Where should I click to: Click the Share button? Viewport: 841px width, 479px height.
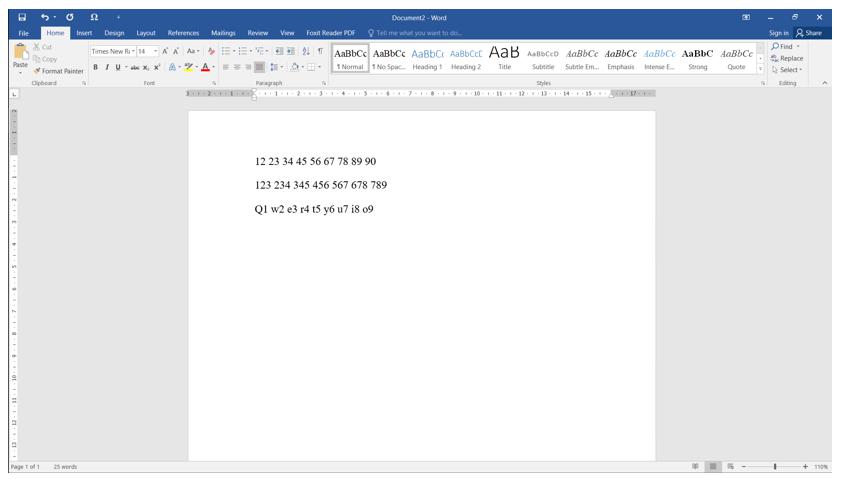[808, 33]
